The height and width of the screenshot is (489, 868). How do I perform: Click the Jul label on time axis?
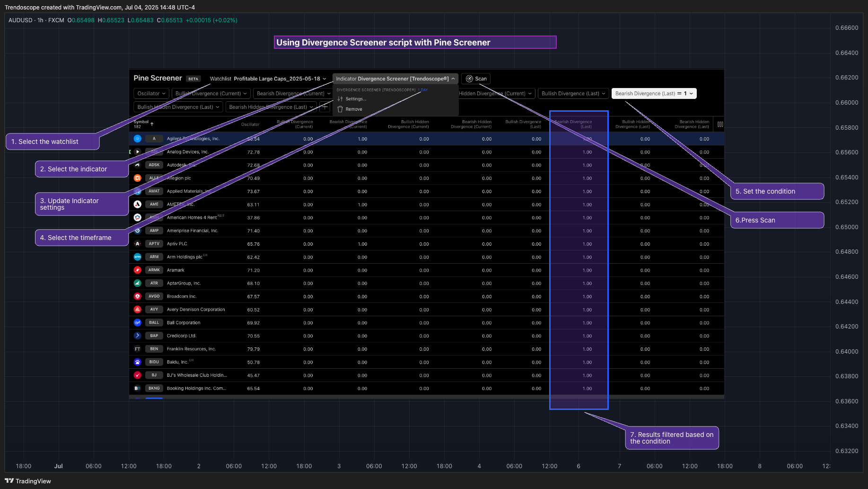pos(59,466)
